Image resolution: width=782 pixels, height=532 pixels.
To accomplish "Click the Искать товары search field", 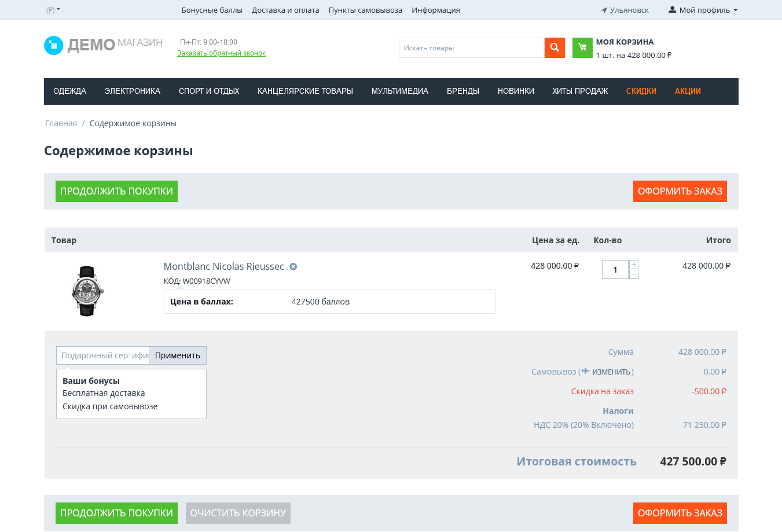I will (471, 48).
